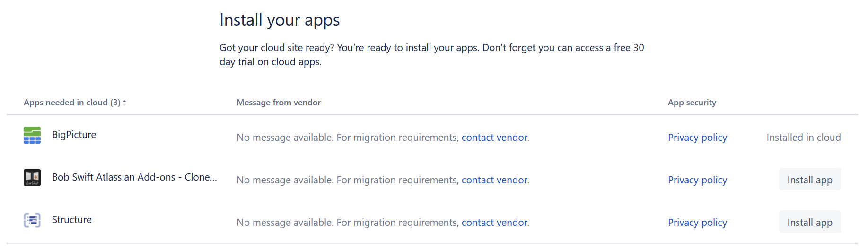
Task: Click the App security column header
Action: [x=692, y=103]
